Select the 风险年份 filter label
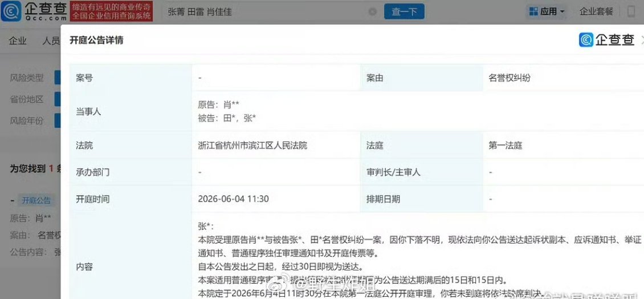Screen dimensions: 644x299 (27, 121)
